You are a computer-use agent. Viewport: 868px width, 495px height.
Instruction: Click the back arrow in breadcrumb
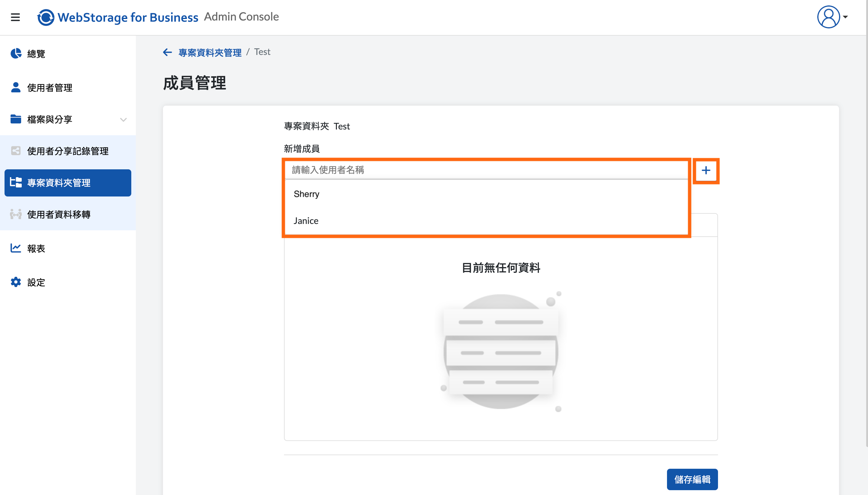[x=167, y=52]
